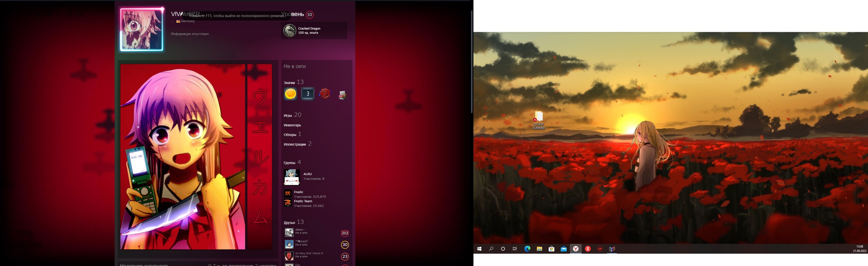
Task: Open the Fnatic Team group link
Action: click(x=303, y=201)
